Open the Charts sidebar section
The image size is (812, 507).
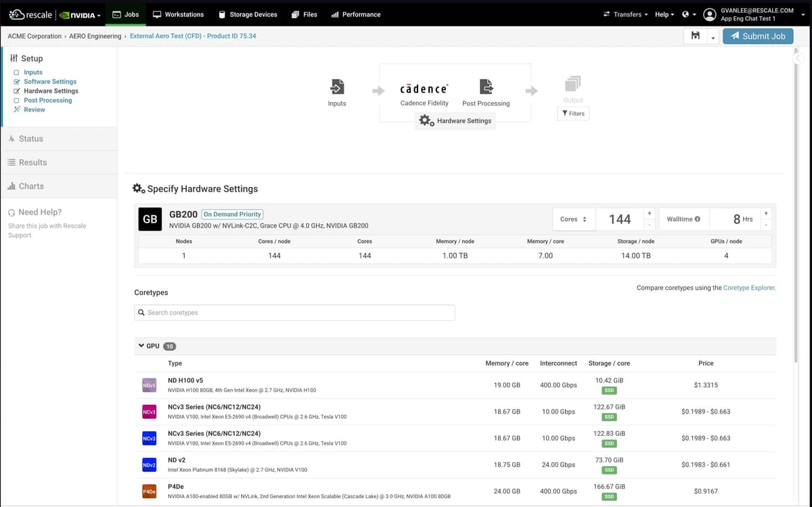pyautogui.click(x=58, y=186)
